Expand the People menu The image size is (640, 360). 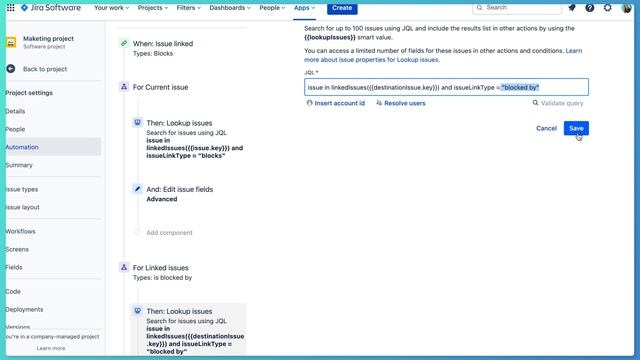pyautogui.click(x=272, y=8)
